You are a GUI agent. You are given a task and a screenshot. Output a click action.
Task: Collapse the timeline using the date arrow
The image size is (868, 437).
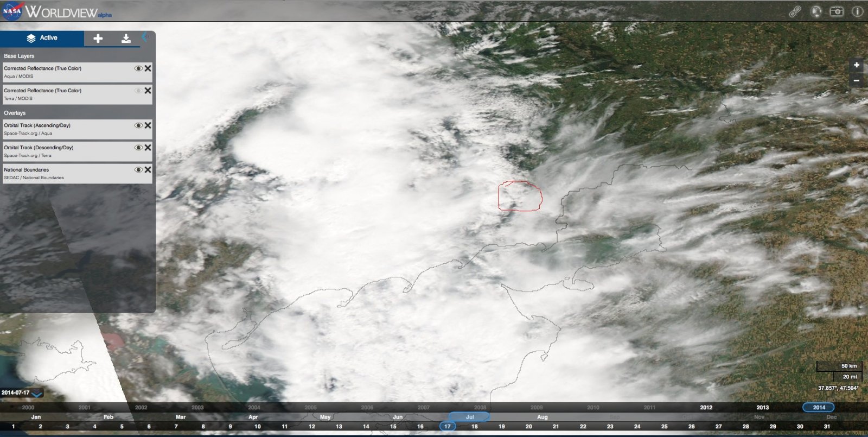tap(37, 393)
